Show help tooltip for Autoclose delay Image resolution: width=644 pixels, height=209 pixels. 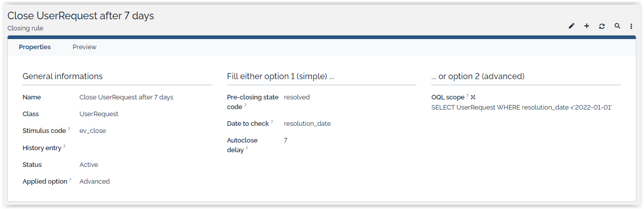click(247, 149)
